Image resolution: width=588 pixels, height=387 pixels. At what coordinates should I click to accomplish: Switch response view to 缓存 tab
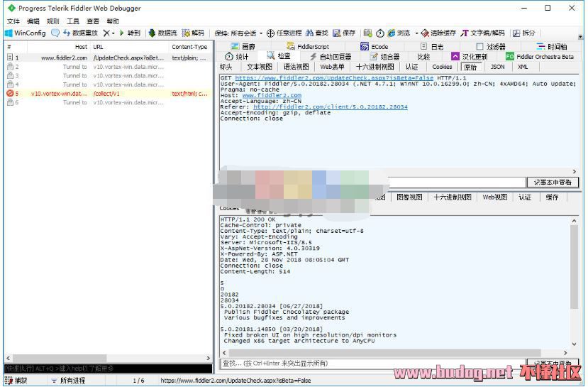click(552, 197)
